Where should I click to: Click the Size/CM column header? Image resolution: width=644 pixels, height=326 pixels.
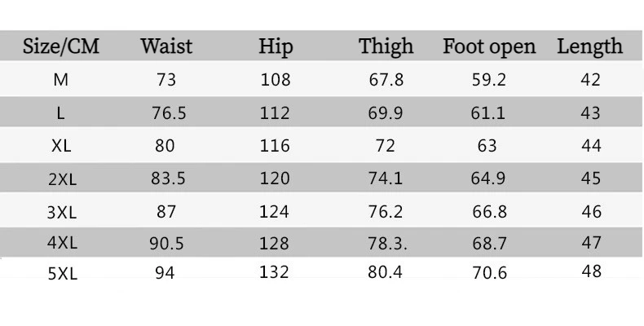61,46
